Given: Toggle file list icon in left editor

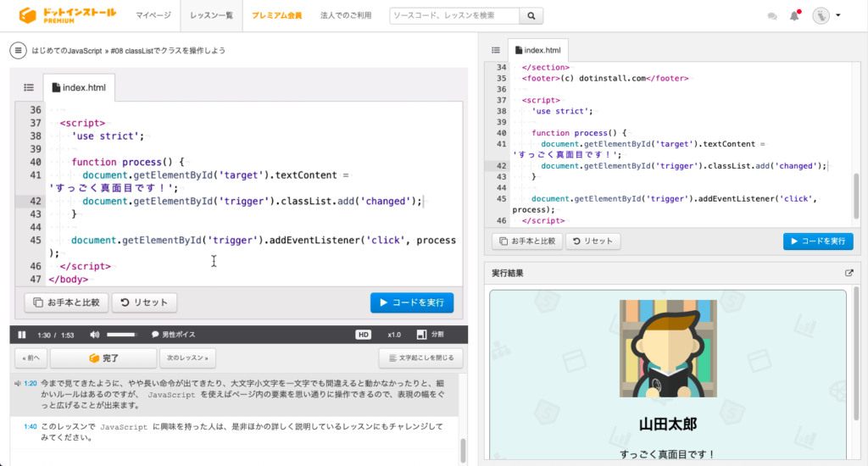Looking at the screenshot, I should (29, 87).
